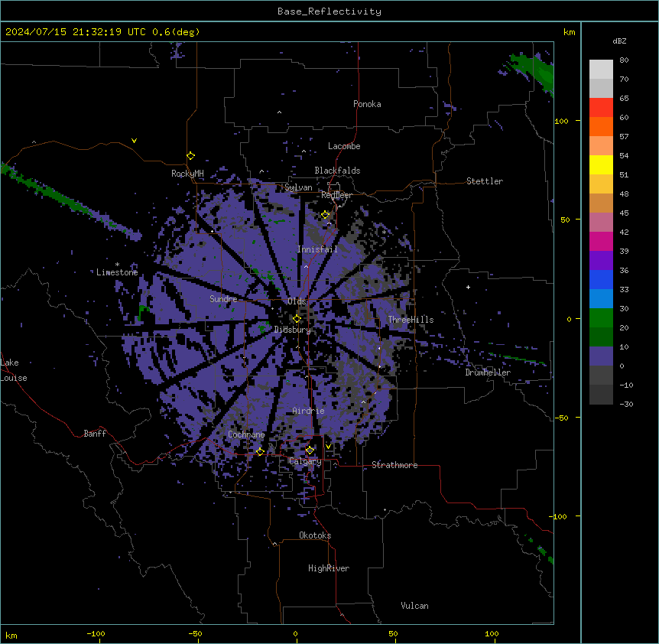
Task: Click the Lacombe city label
Action: pyautogui.click(x=344, y=146)
